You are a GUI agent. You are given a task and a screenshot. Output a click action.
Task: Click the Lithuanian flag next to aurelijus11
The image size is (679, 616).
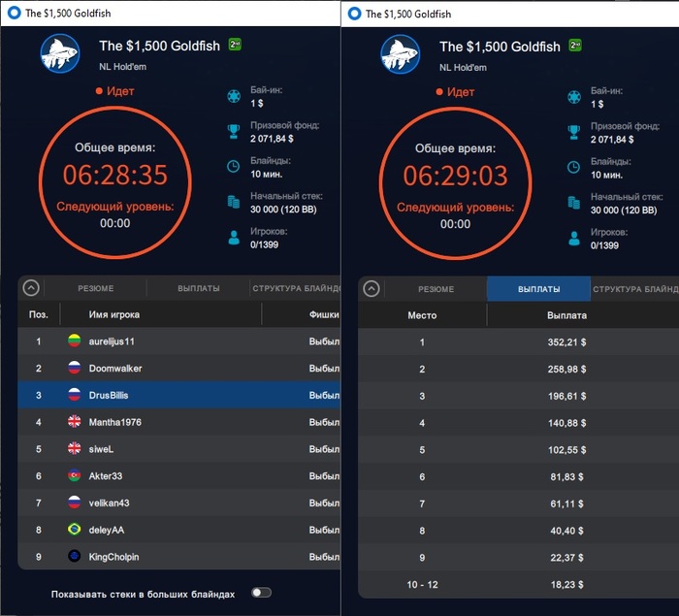coord(75,340)
